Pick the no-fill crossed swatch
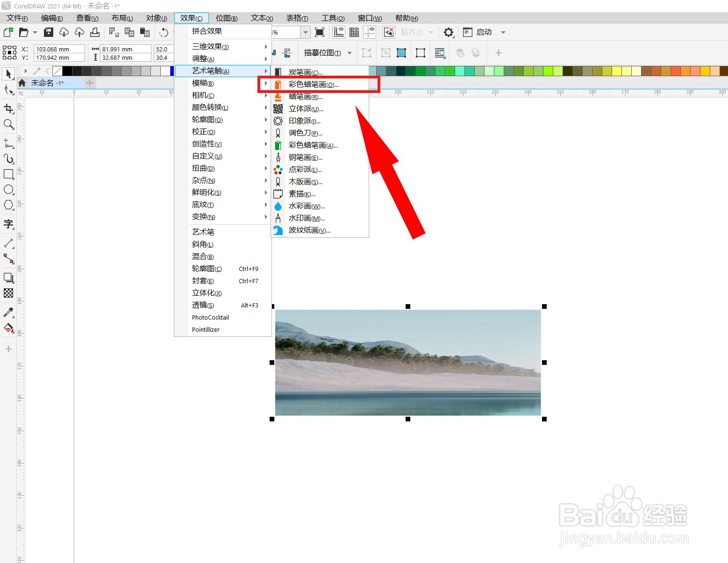 click(57, 71)
